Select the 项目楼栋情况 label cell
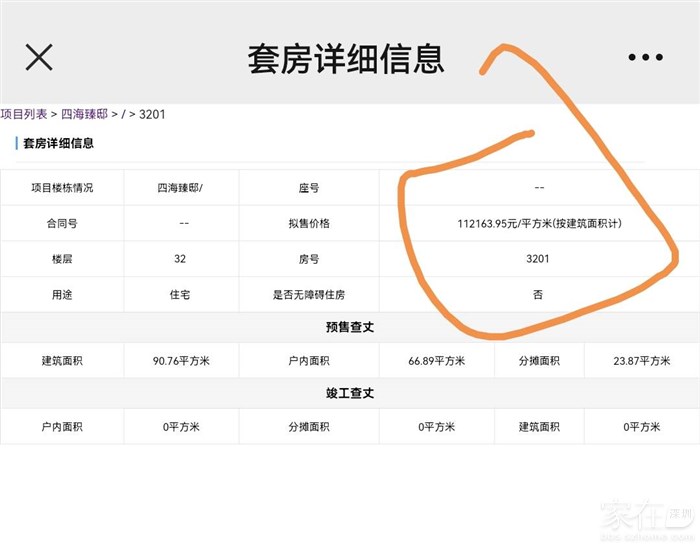Image resolution: width=700 pixels, height=544 pixels. [x=62, y=187]
